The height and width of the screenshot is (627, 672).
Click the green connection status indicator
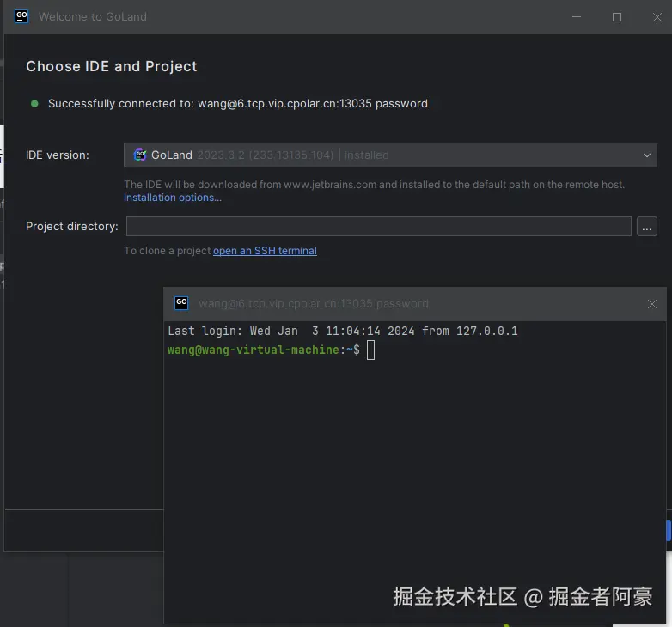point(34,104)
